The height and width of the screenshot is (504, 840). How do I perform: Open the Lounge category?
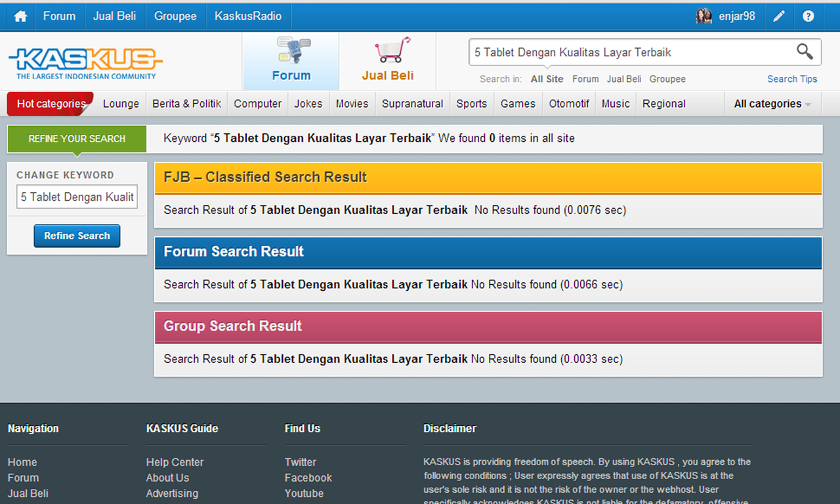pyautogui.click(x=121, y=104)
